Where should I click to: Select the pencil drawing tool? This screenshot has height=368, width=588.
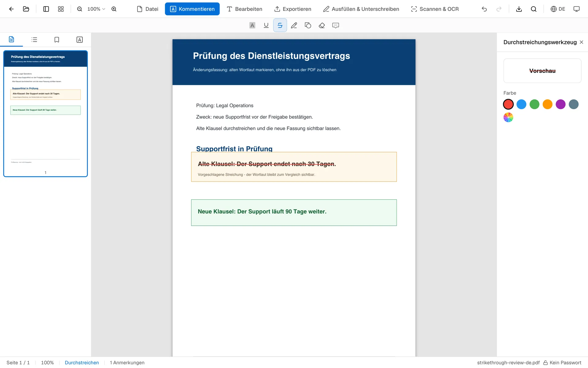coord(294,25)
